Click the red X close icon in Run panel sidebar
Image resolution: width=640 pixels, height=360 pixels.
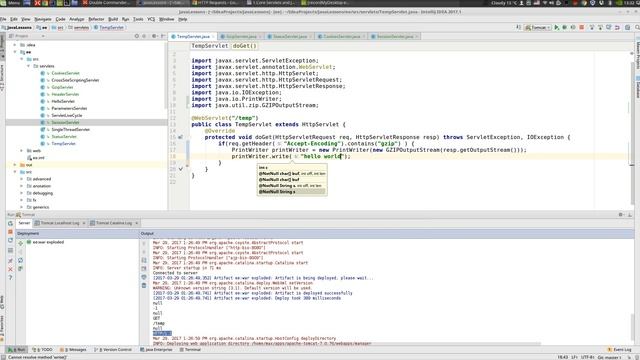click(x=10, y=269)
